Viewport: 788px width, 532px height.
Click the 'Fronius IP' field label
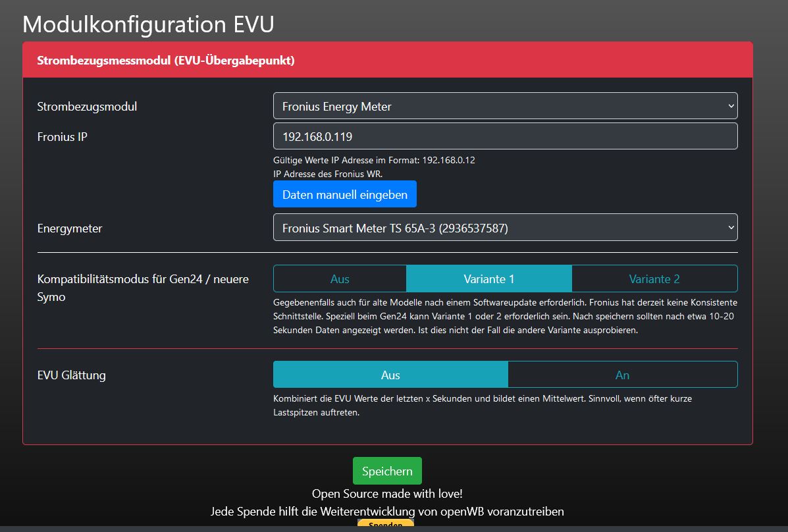[x=63, y=137]
